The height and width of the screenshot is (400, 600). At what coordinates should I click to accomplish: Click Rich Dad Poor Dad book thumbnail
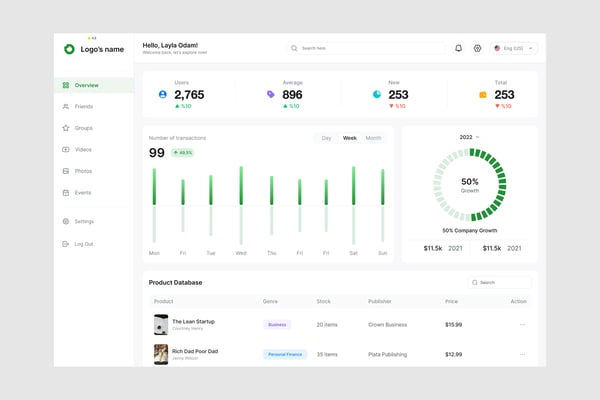pos(161,354)
